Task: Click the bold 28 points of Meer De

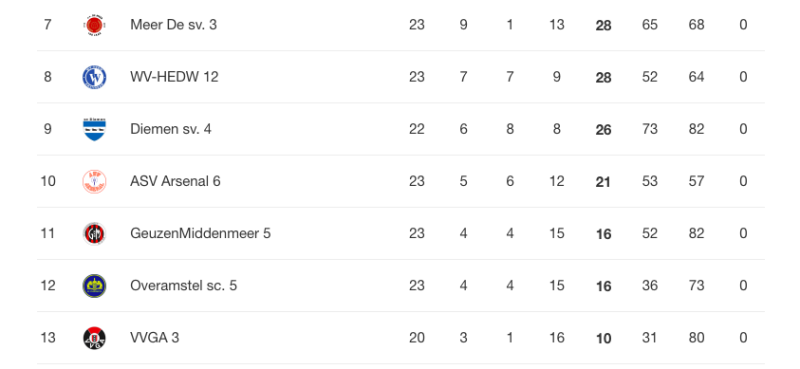Action: 604,26
